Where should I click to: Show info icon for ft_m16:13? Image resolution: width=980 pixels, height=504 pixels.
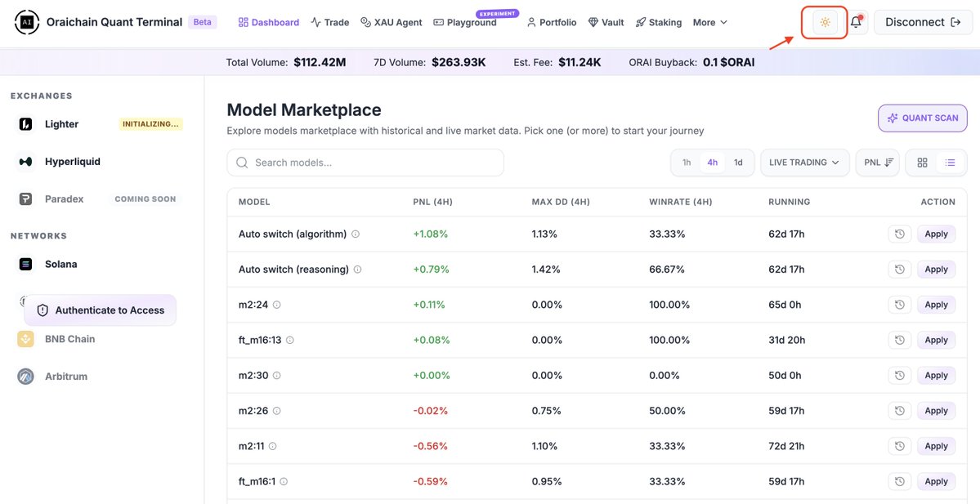click(290, 341)
